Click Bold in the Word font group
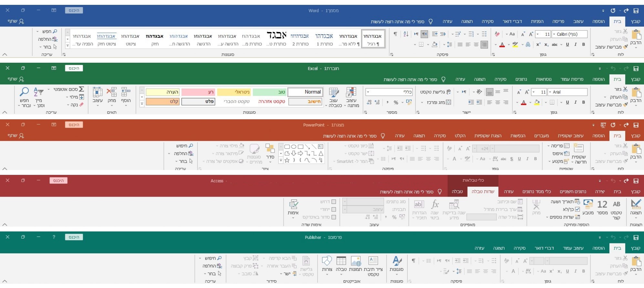 click(584, 45)
